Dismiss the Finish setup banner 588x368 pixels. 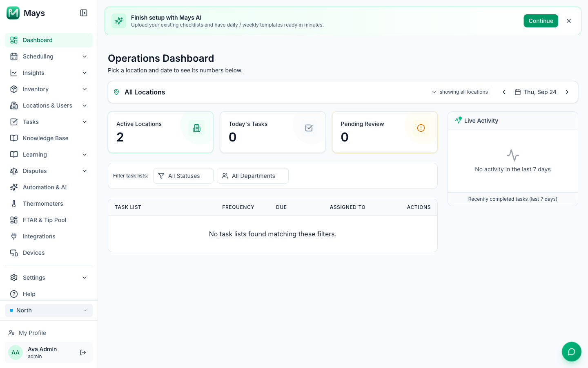point(569,21)
